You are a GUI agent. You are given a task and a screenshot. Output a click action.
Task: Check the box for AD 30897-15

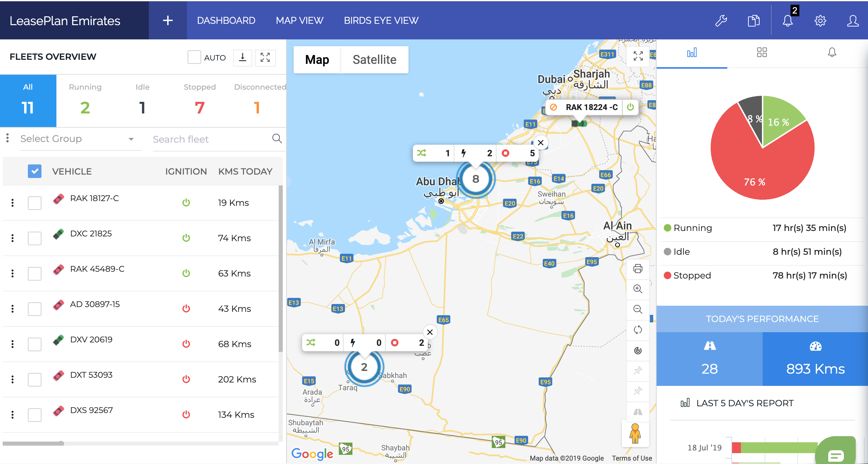click(35, 309)
